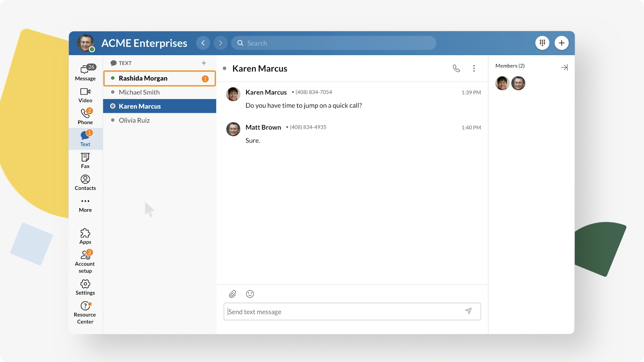
Task: Open the dial pad icon in the top bar
Action: (542, 43)
